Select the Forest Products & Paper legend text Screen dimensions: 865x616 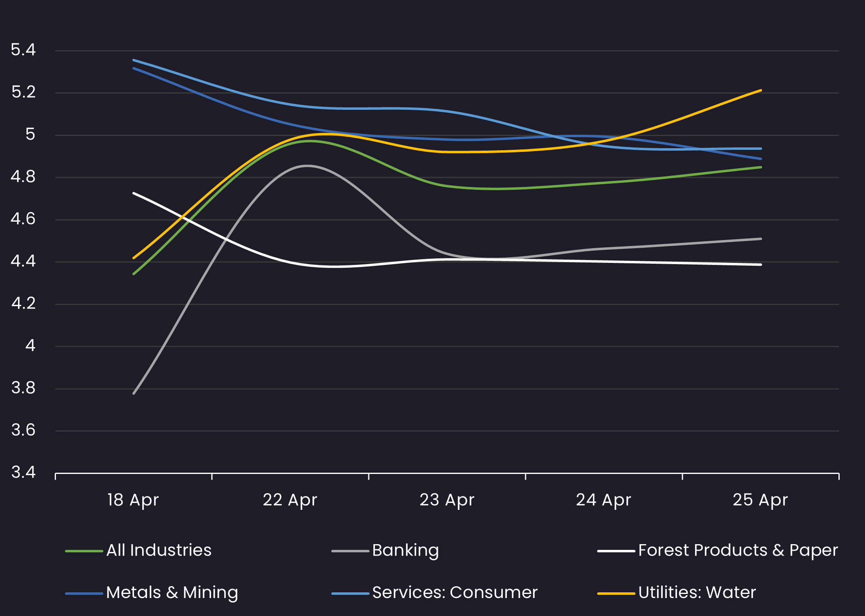[738, 550]
